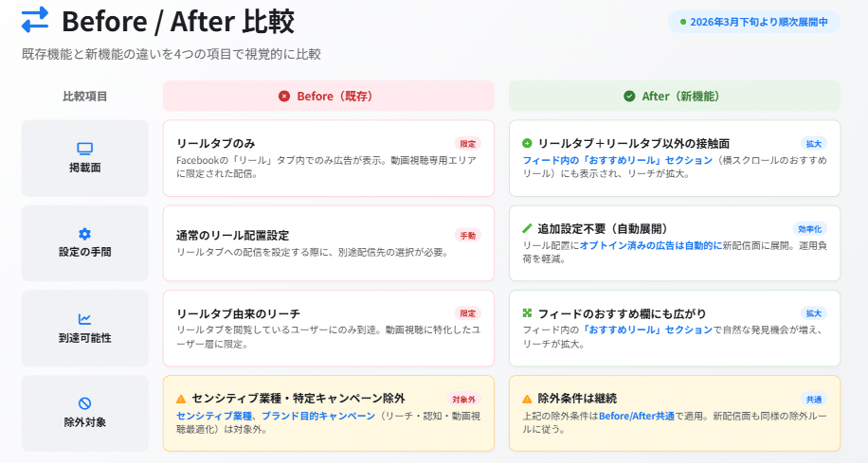Click description starting リールタブを閲覧しているユーザー
The width and height of the screenshot is (868, 463).
[328, 337]
